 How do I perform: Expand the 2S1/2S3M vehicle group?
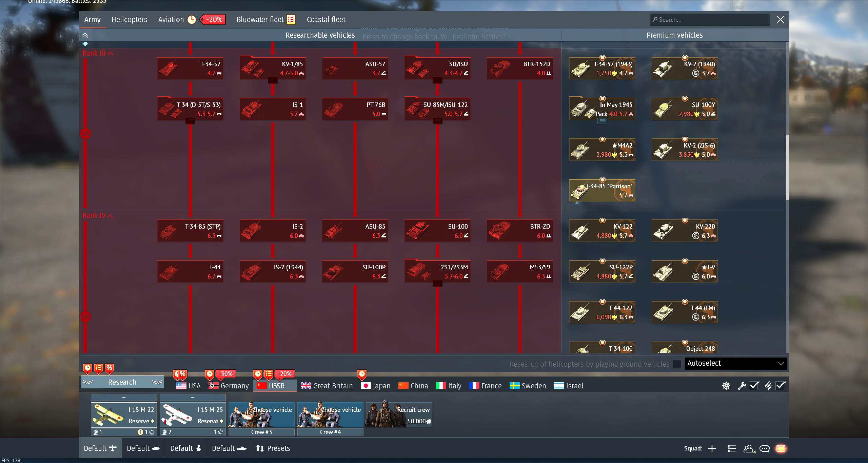tap(437, 284)
